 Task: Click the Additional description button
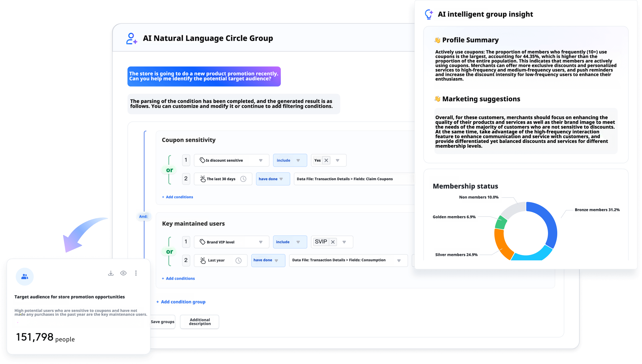(199, 321)
